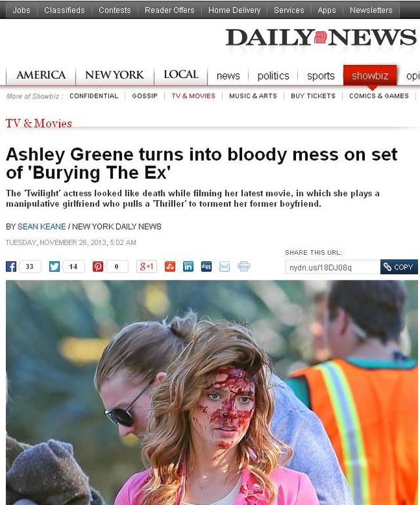Select Gossip in Showbiz submenu

coord(144,96)
